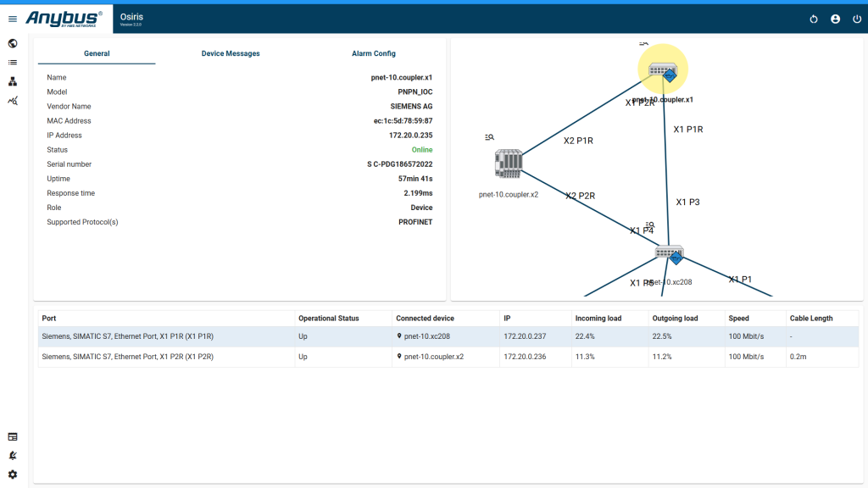Click vendor name SIEMENS AG

coord(411,106)
